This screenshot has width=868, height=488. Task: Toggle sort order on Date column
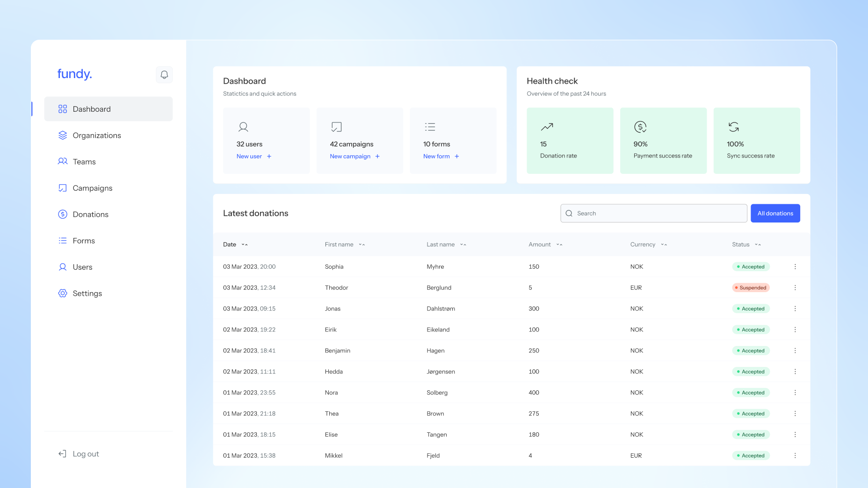(245, 244)
